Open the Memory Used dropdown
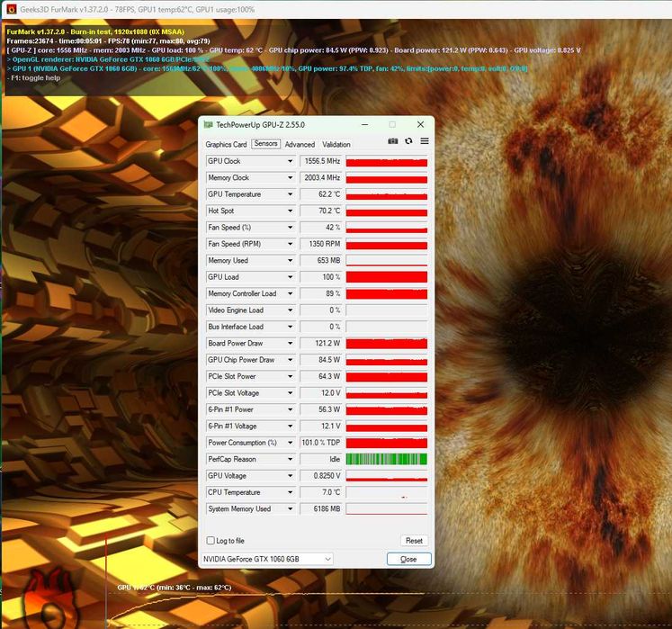 pyautogui.click(x=291, y=260)
